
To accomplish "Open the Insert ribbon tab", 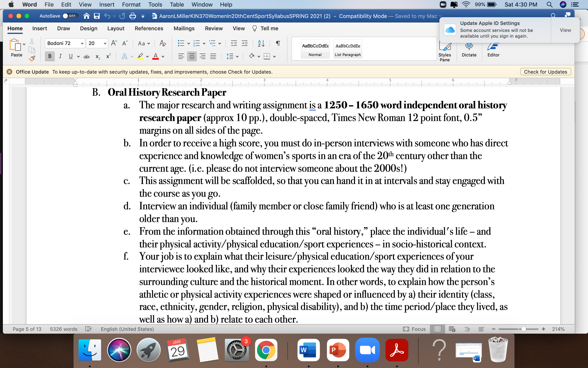I will 40,28.
